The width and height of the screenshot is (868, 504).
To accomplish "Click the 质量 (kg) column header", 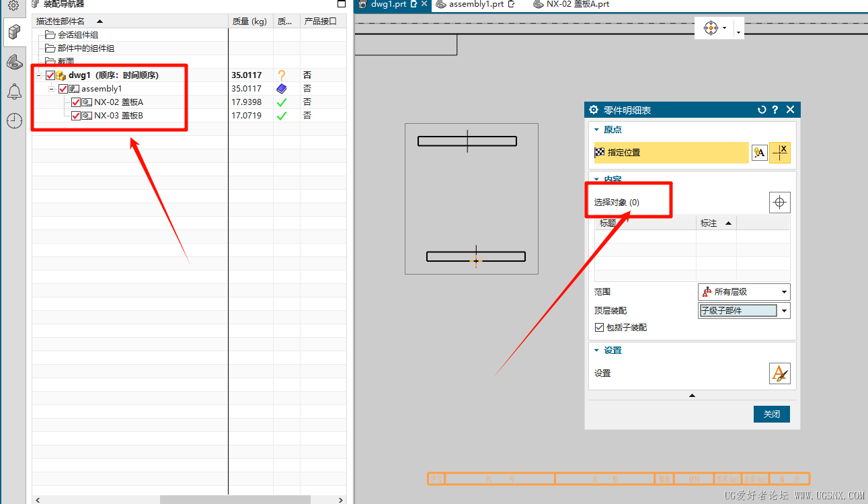I will click(250, 22).
